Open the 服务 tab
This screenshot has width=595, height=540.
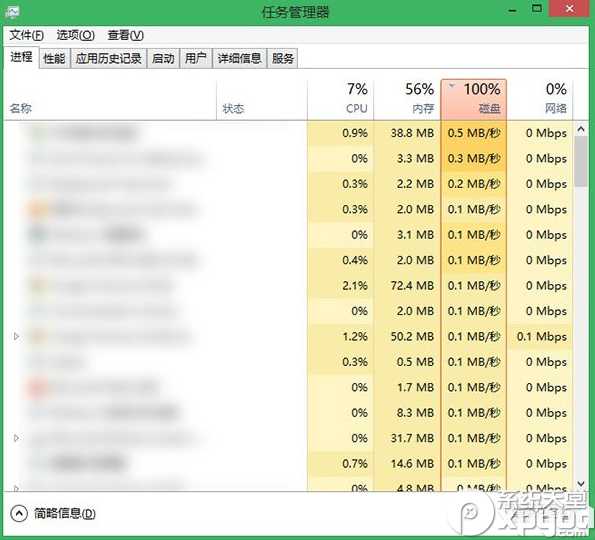tap(283, 58)
